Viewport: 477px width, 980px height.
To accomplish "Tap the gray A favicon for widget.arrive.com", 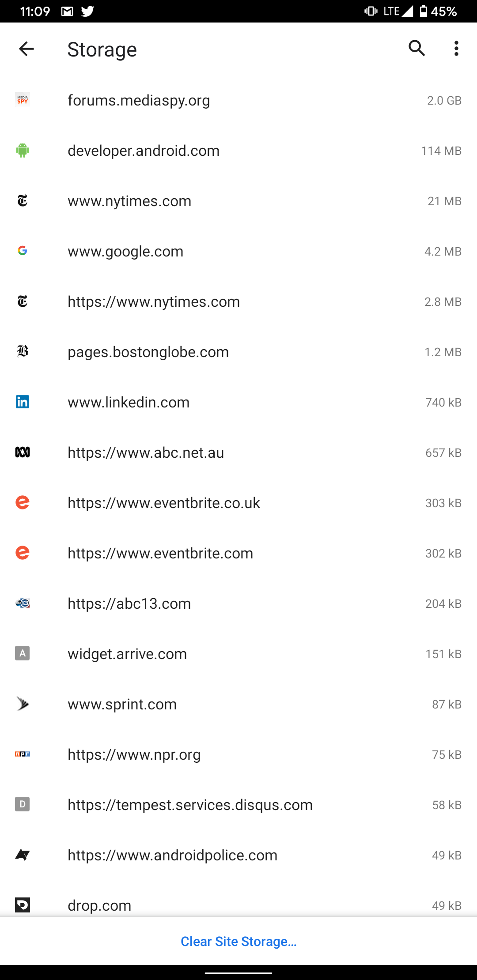I will [x=23, y=653].
